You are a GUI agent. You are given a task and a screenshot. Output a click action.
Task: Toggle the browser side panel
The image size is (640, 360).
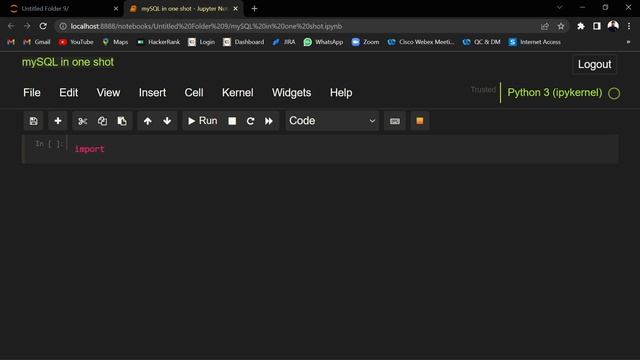(597, 26)
